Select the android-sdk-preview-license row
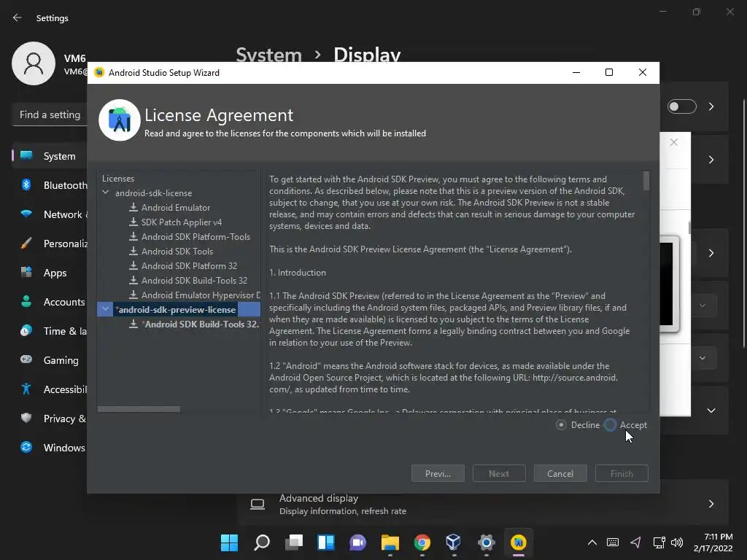 (179, 309)
